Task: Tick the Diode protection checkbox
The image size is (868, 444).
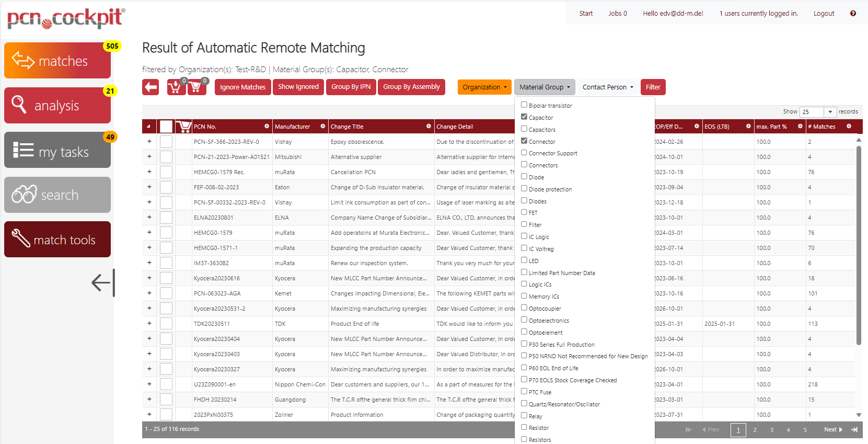Action: tap(524, 189)
